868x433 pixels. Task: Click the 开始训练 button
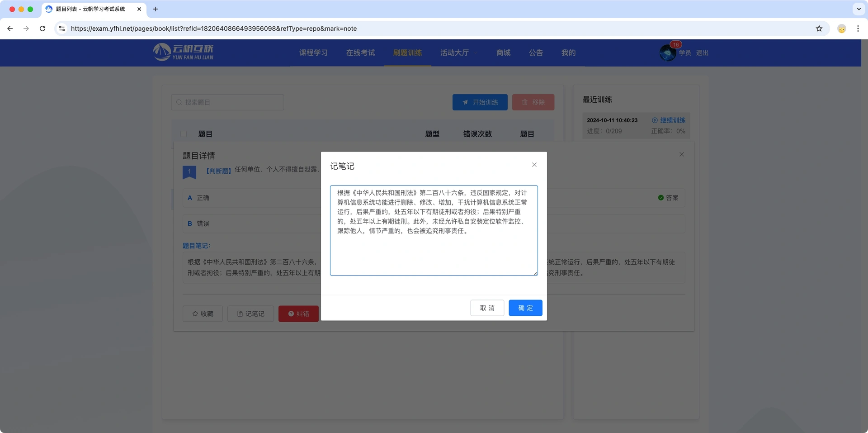tap(480, 102)
